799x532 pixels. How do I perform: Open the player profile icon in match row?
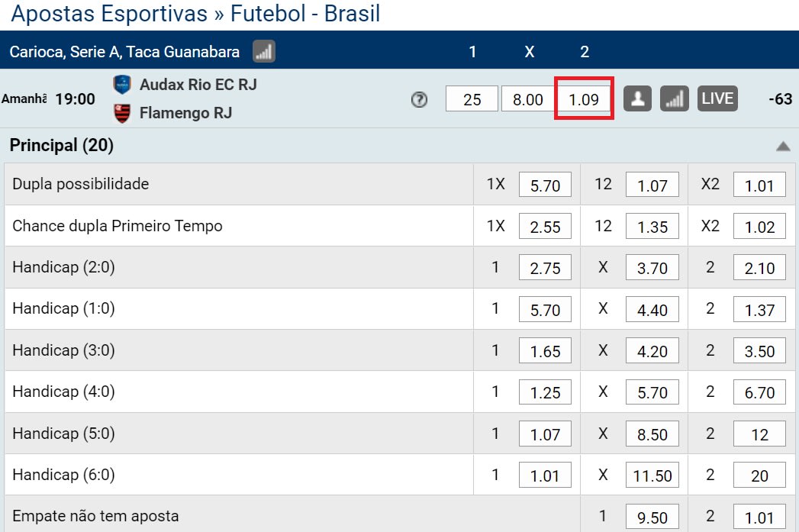[x=637, y=99]
